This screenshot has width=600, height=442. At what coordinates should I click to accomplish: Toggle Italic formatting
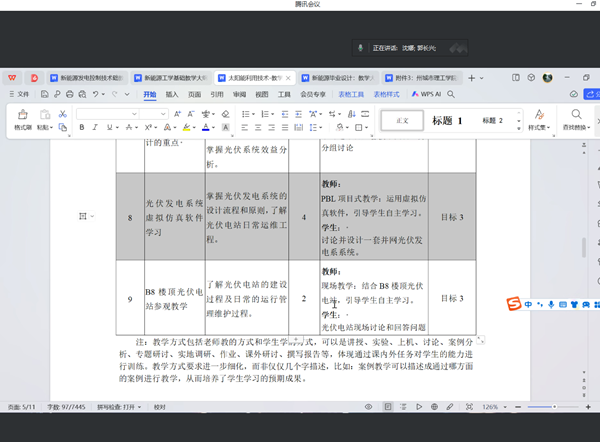(96, 128)
